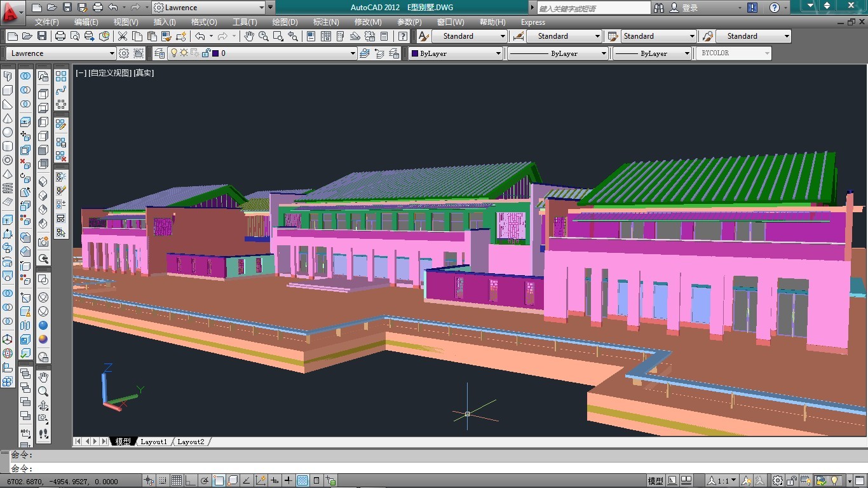Toggle Snap Mode in status bar
The image size is (868, 488).
[x=163, y=481]
